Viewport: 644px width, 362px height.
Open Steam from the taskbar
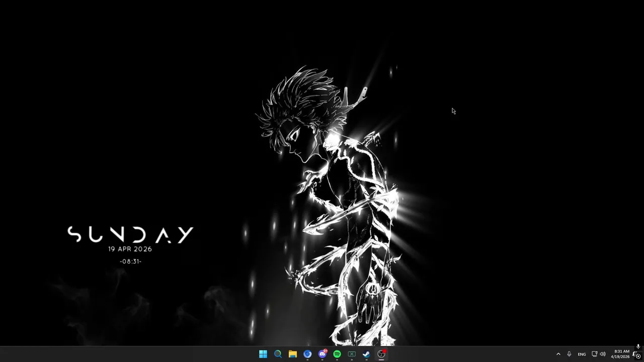point(367,354)
